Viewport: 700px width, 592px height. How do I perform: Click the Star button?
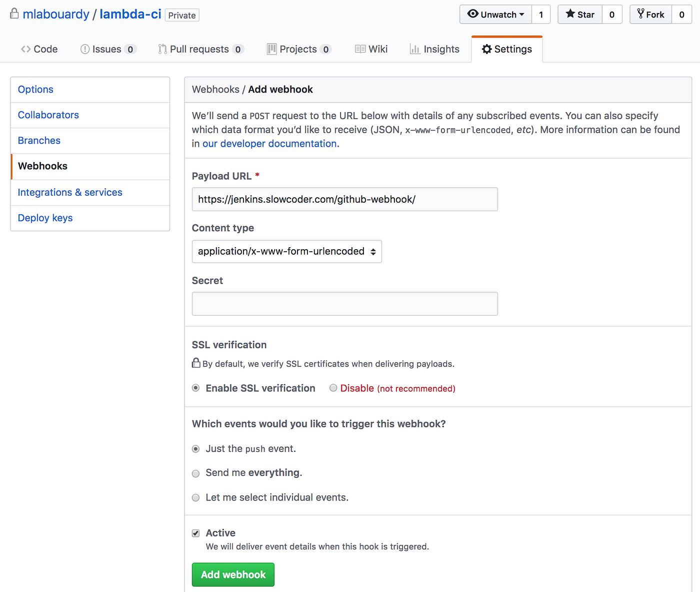tap(580, 15)
